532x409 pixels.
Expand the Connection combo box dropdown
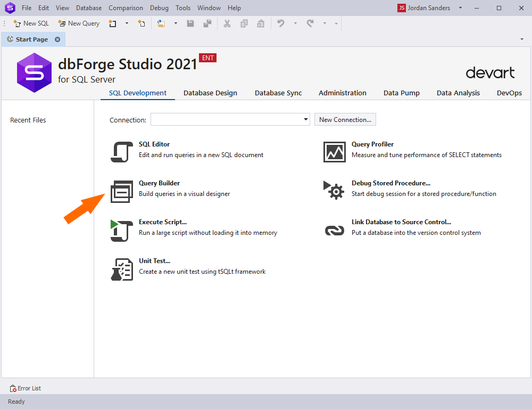pos(305,120)
